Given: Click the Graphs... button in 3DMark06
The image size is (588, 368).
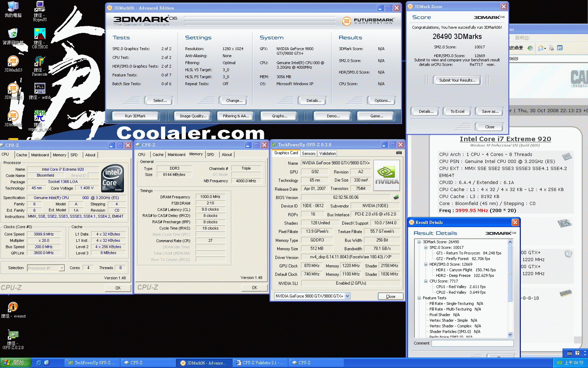Looking at the screenshot, I should [x=279, y=116].
